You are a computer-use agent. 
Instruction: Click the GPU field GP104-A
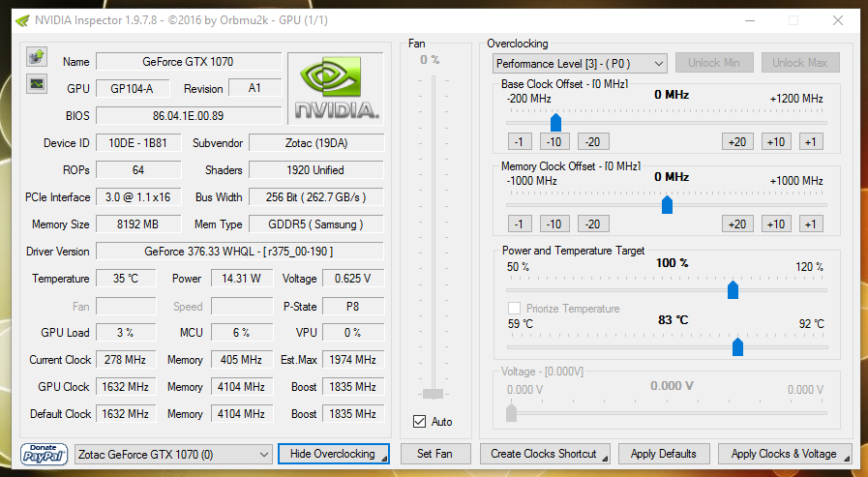tap(132, 89)
